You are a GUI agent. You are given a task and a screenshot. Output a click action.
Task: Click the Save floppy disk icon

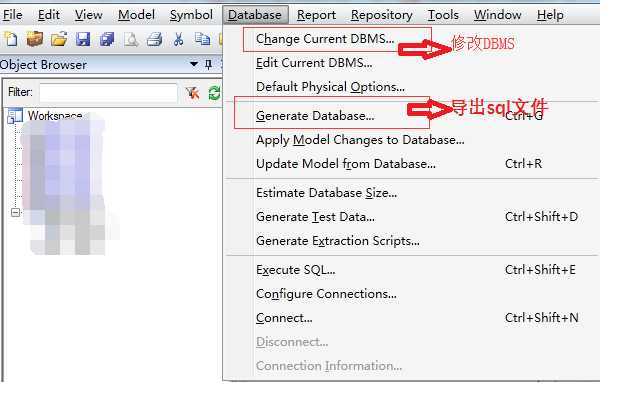(x=83, y=39)
